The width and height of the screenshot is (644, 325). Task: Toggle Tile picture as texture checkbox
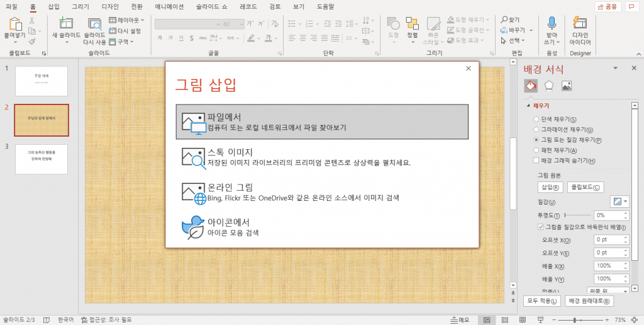pos(540,227)
